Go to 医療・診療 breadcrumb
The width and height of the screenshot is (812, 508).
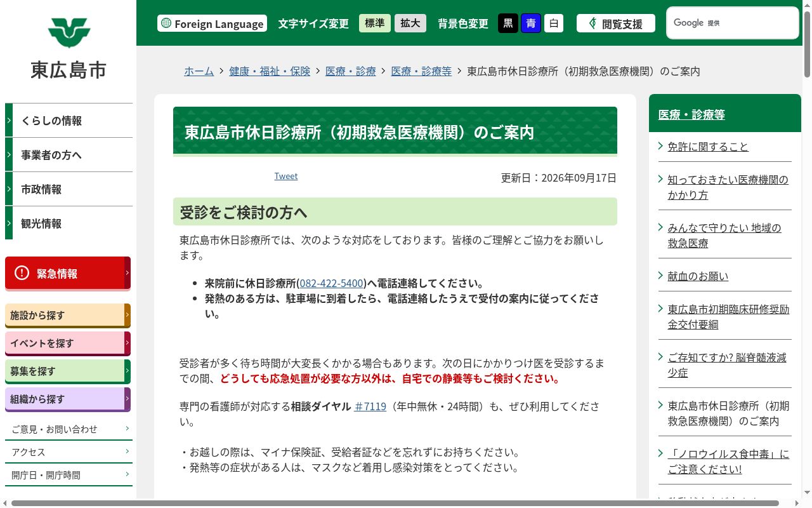[350, 71]
